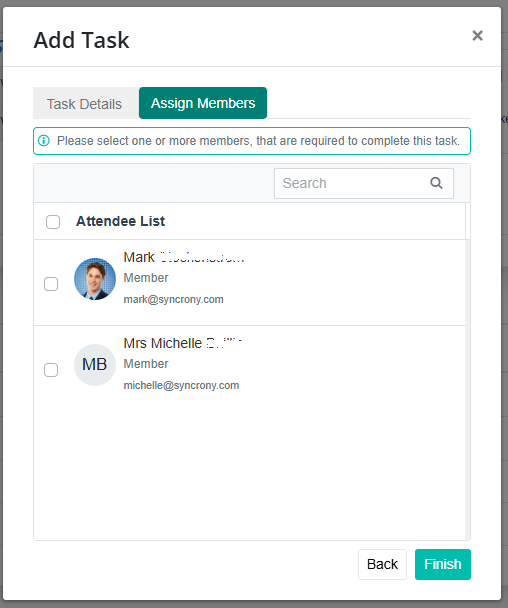Click the Finish button

pos(443,564)
